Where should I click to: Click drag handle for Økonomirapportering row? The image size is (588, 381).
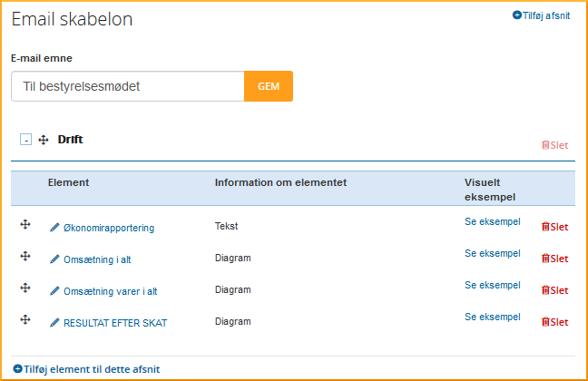click(25, 225)
